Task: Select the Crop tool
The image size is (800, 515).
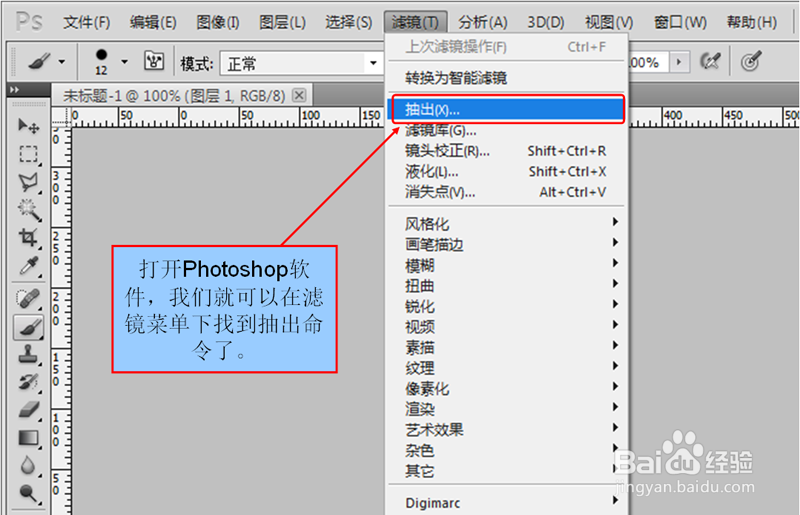Action: 29,238
